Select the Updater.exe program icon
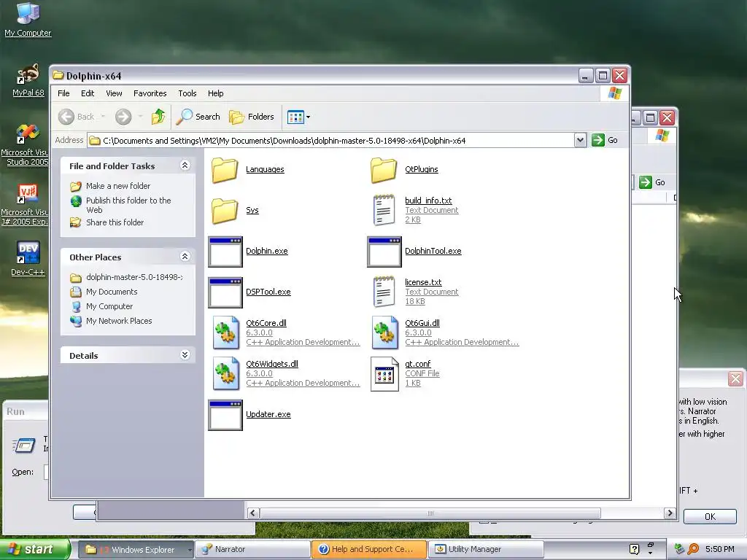Viewport: 747px width, 560px height. click(x=225, y=415)
